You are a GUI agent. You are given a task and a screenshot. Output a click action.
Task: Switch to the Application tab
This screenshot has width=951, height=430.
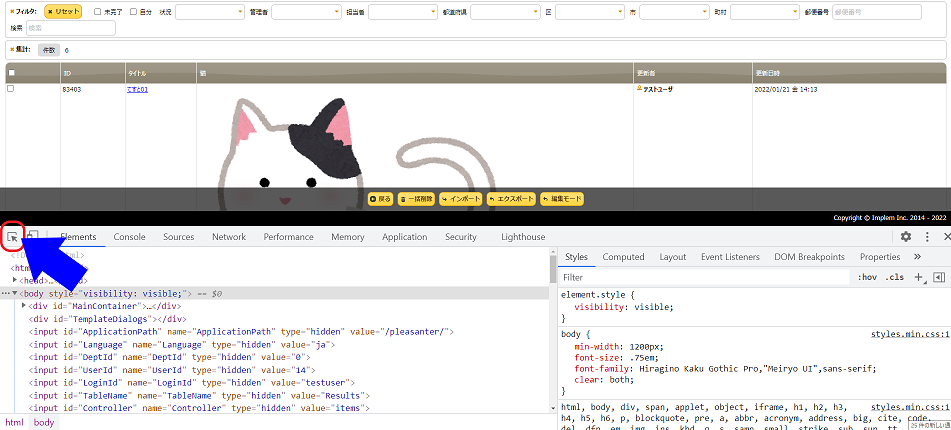[405, 237]
